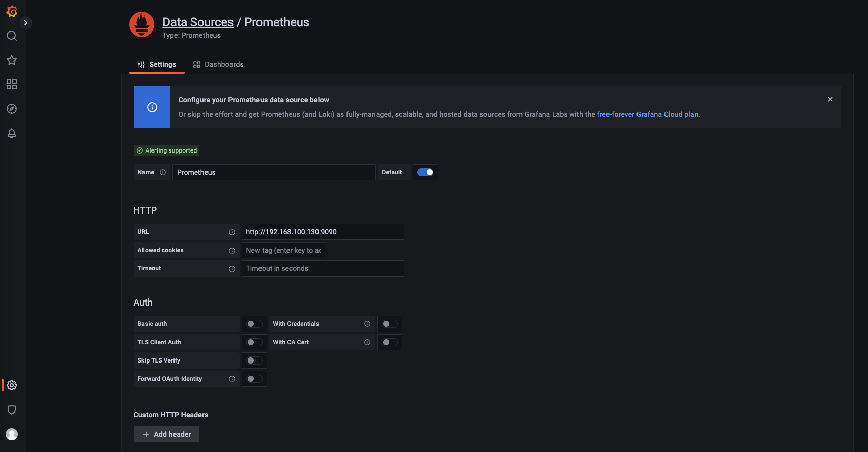Click the Prometheus flame logo
This screenshot has width=868, height=452.
(x=142, y=25)
